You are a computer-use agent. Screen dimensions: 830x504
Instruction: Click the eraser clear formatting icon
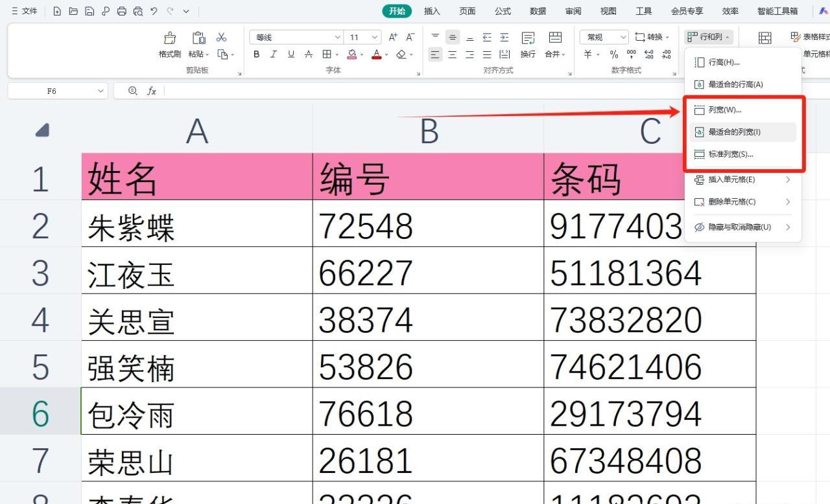(x=401, y=54)
